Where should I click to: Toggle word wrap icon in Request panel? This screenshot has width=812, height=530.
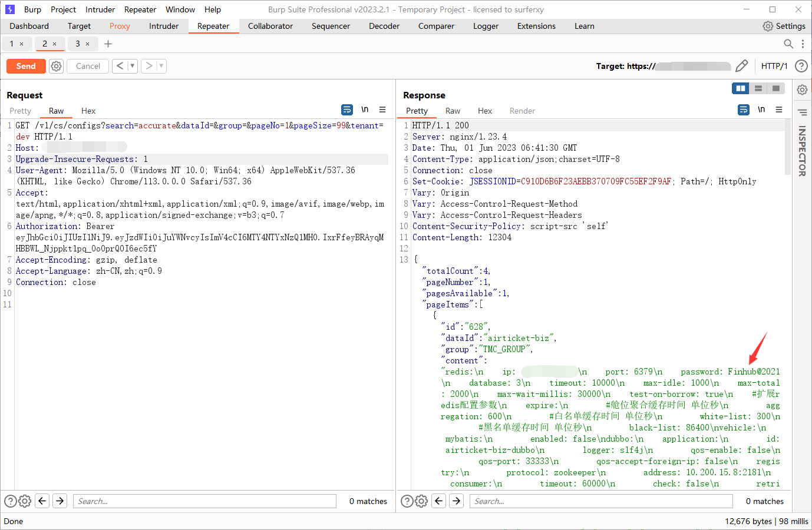tap(347, 110)
